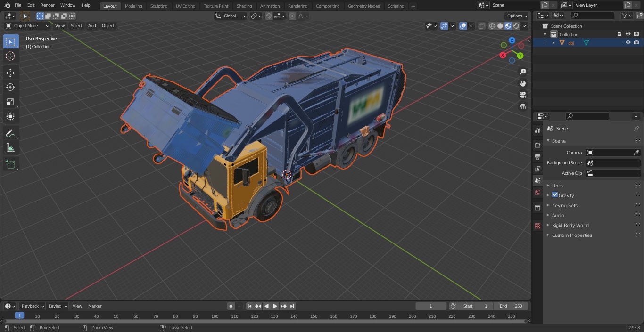This screenshot has width=644, height=332.
Task: Open the Texture properties tab
Action: [537, 226]
